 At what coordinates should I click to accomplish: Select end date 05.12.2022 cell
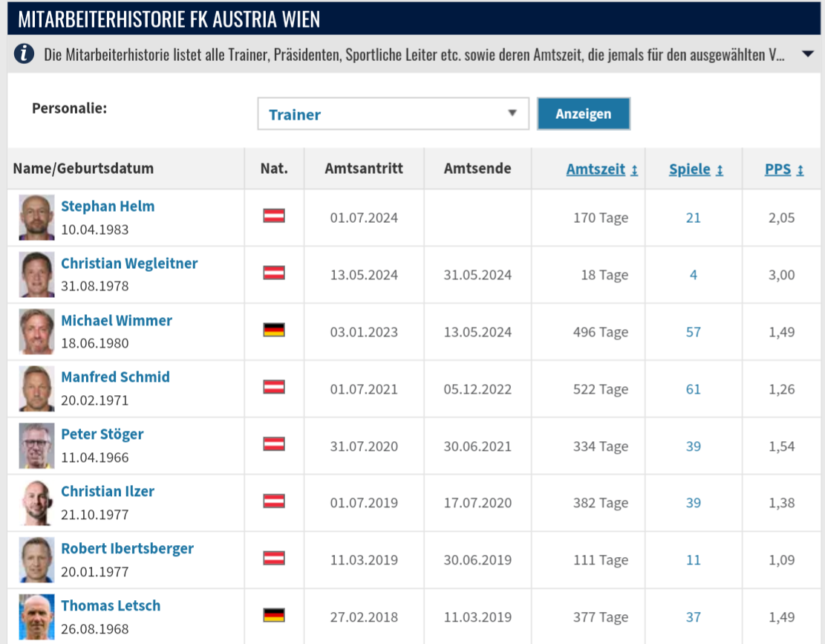(x=477, y=389)
